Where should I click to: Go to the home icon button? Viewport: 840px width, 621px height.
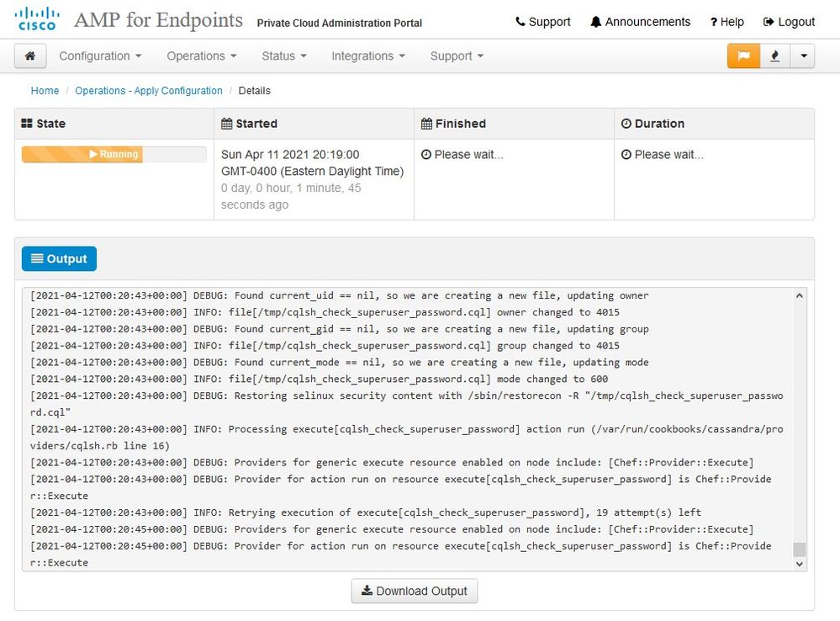click(x=30, y=56)
